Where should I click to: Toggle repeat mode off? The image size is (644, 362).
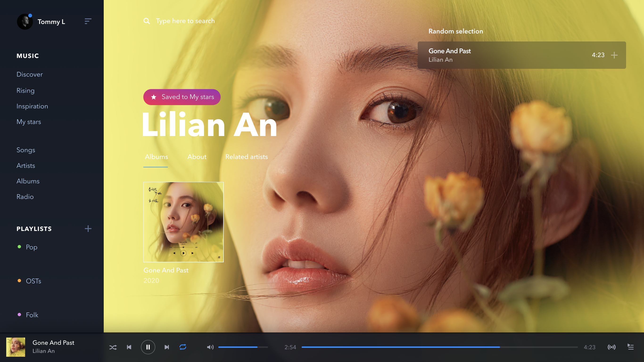183,347
